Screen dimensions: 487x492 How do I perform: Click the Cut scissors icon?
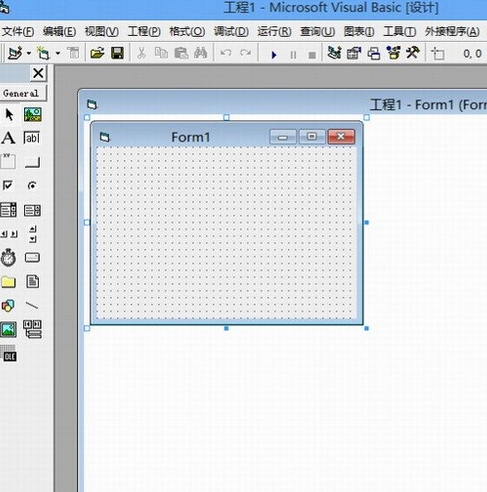(142, 53)
